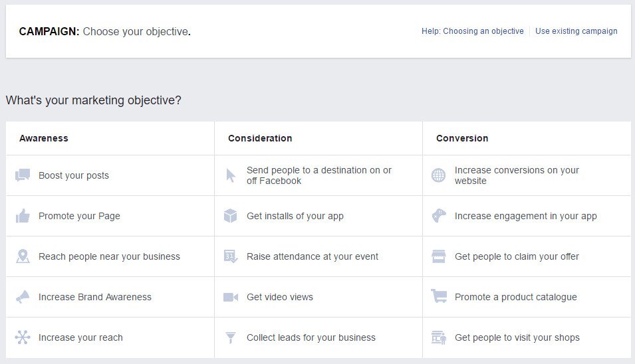Open Help: Choosing an objective link
Image resolution: width=635 pixels, height=364 pixels.
(x=472, y=31)
